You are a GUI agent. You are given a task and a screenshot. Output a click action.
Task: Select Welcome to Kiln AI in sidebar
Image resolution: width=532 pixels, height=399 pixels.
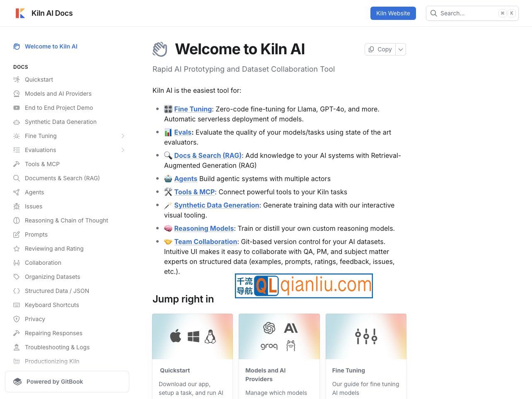point(51,46)
